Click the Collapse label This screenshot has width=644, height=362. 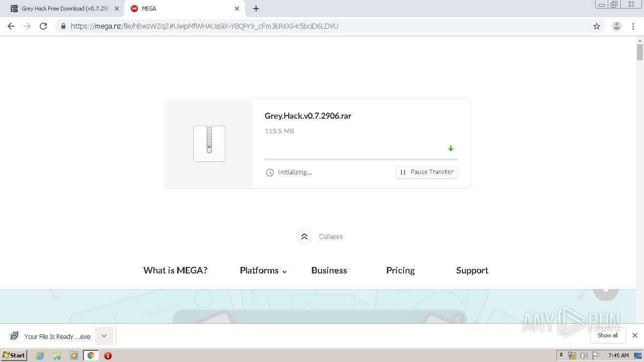pyautogui.click(x=331, y=236)
